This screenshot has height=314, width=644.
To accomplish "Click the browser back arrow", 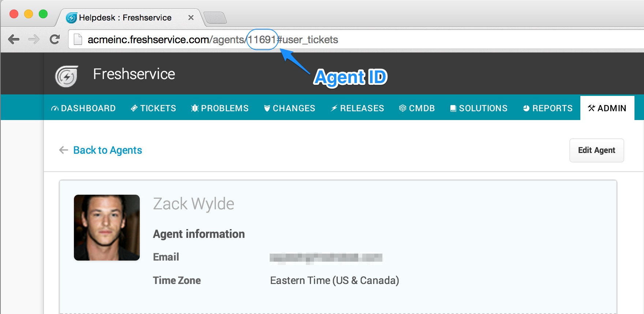I will click(x=14, y=39).
